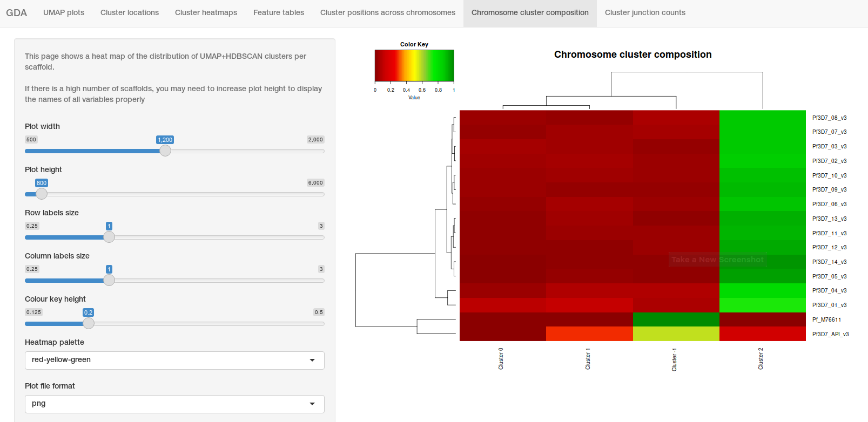The image size is (868, 422).
Task: Switch to Cluster locations tab
Action: [130, 12]
